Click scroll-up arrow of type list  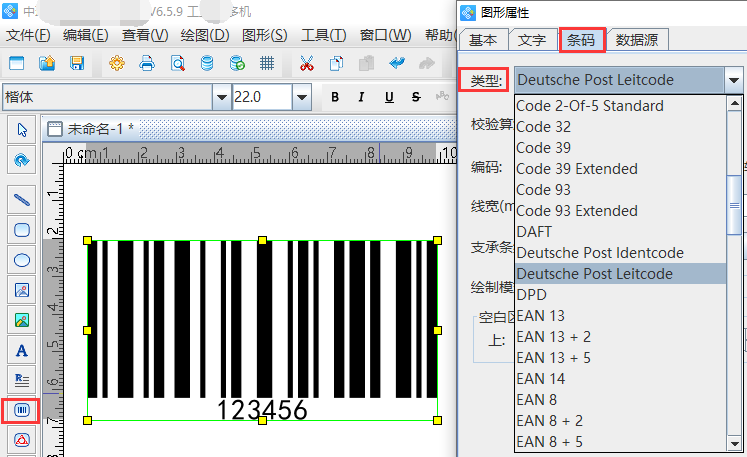(734, 103)
